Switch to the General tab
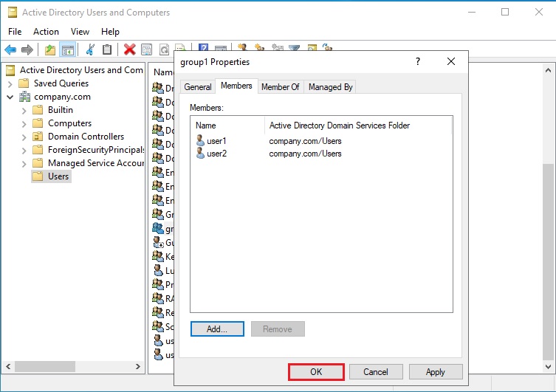Viewport: 556px width, 392px height. [x=198, y=87]
